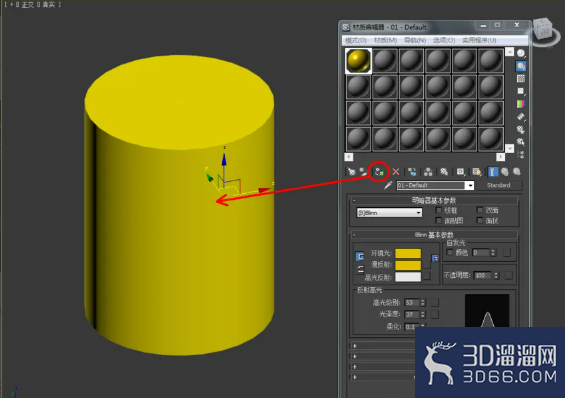Screen dimensions: 565x398
Task: Click Show Shaded Material in Viewport icon
Action: point(477,172)
